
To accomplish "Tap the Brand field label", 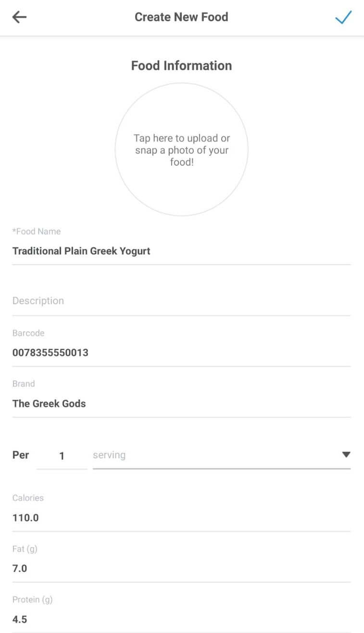I will coord(24,384).
